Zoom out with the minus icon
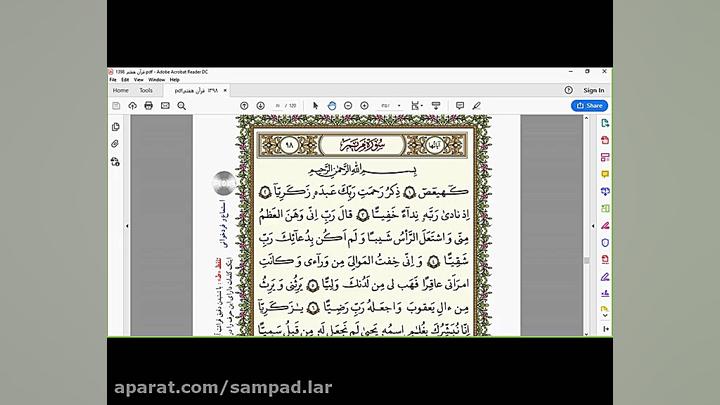 point(348,106)
